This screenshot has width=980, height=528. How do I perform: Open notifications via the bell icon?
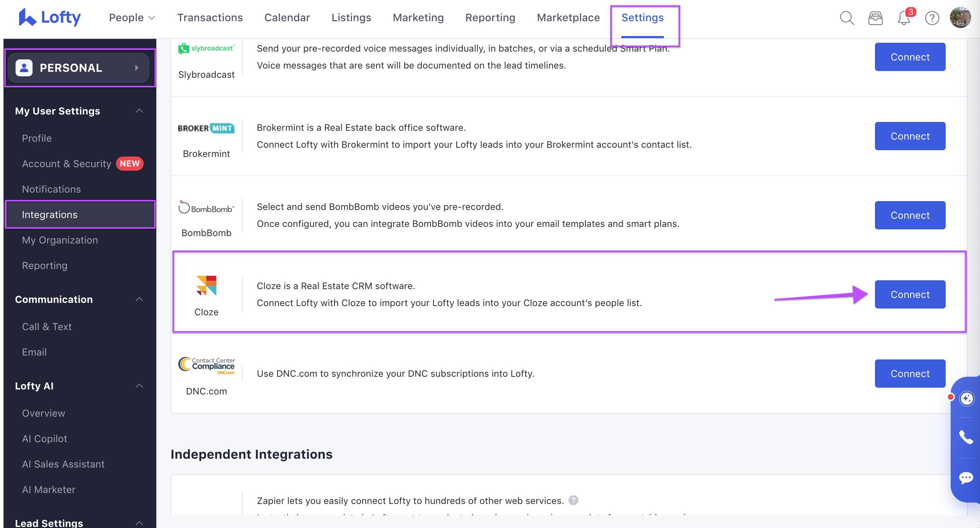pyautogui.click(x=904, y=18)
